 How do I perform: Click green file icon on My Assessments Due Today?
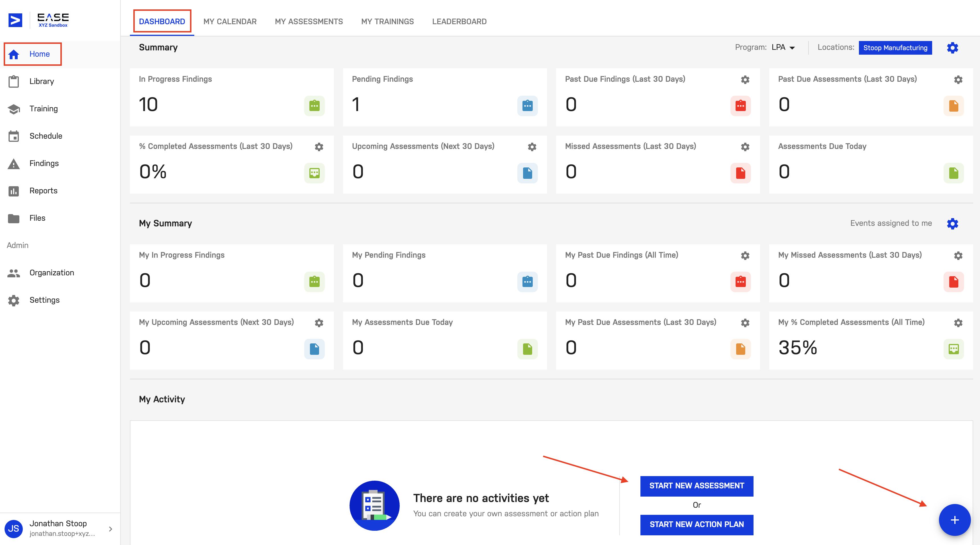[x=527, y=349]
